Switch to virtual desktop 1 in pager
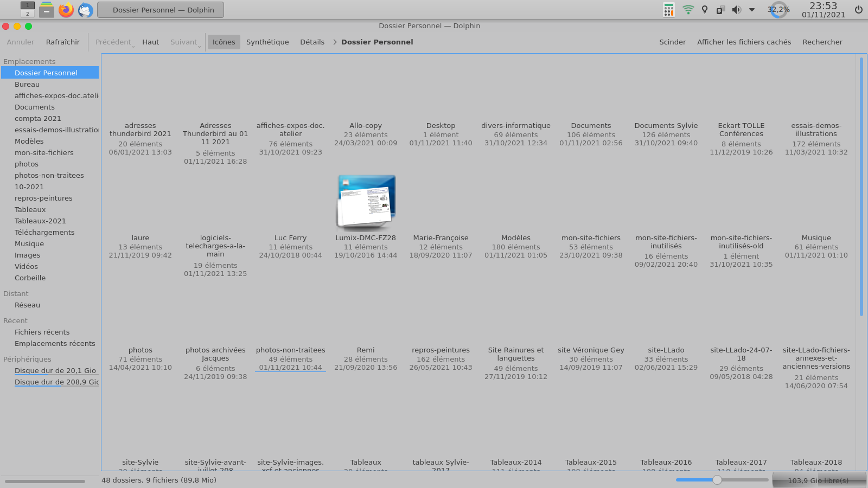868x488 pixels. pos(27,5)
